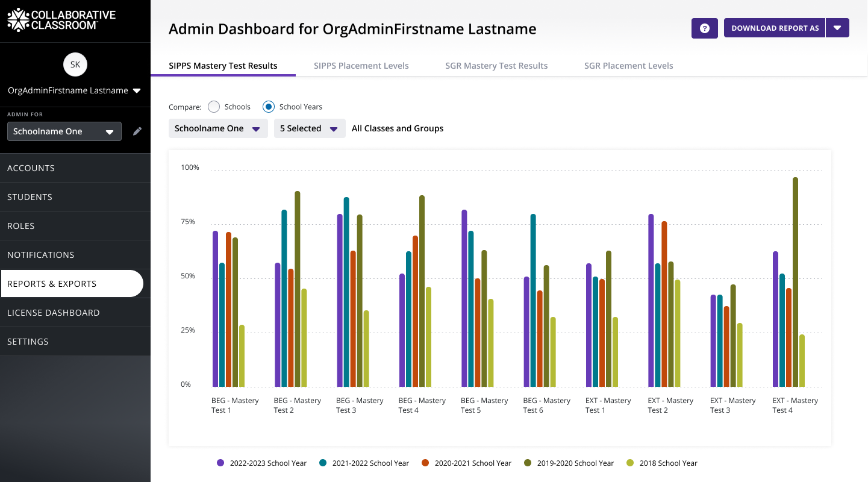Click the 2019-2020 School Year legend dot
The height and width of the screenshot is (482, 868).
point(528,463)
